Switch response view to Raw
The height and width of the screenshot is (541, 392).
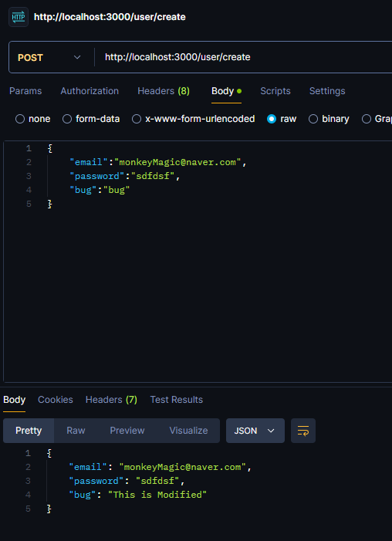point(76,431)
